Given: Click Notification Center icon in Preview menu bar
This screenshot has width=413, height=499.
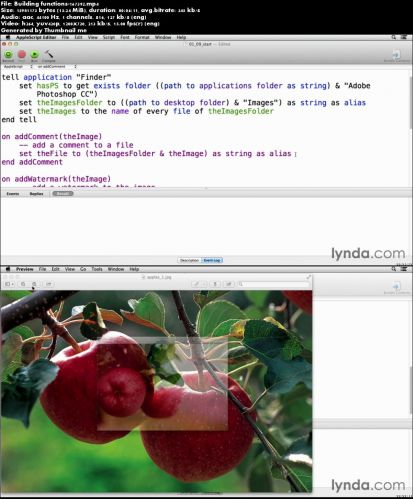Looking at the screenshot, I should click(404, 269).
